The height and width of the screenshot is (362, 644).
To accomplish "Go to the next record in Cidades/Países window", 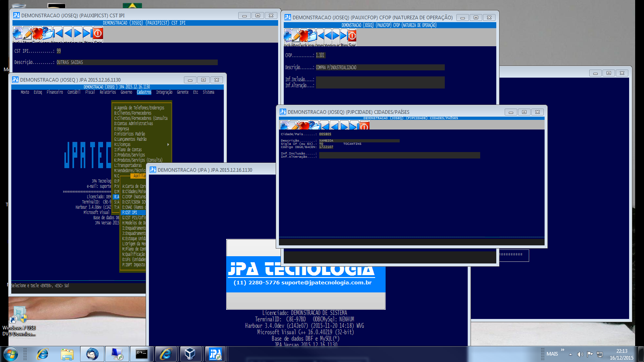I will coord(345,126).
